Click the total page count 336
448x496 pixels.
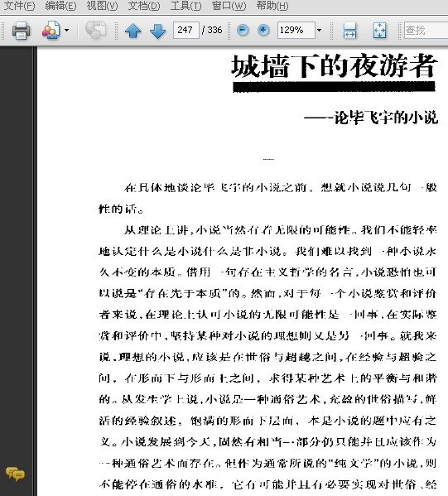click(214, 30)
